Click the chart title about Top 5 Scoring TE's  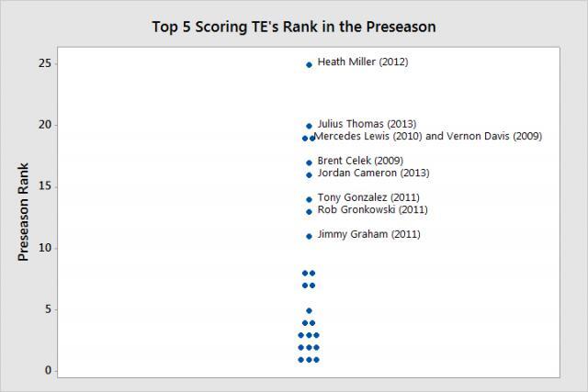(x=293, y=27)
